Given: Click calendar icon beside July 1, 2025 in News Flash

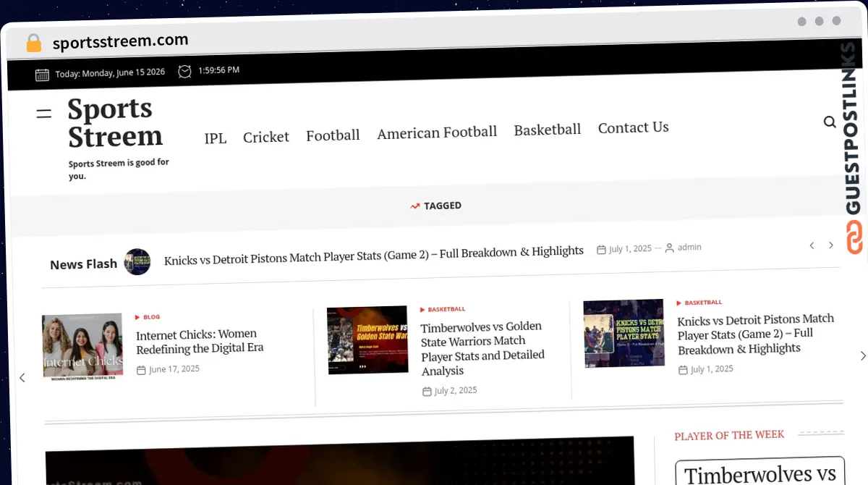Looking at the screenshot, I should coord(601,250).
